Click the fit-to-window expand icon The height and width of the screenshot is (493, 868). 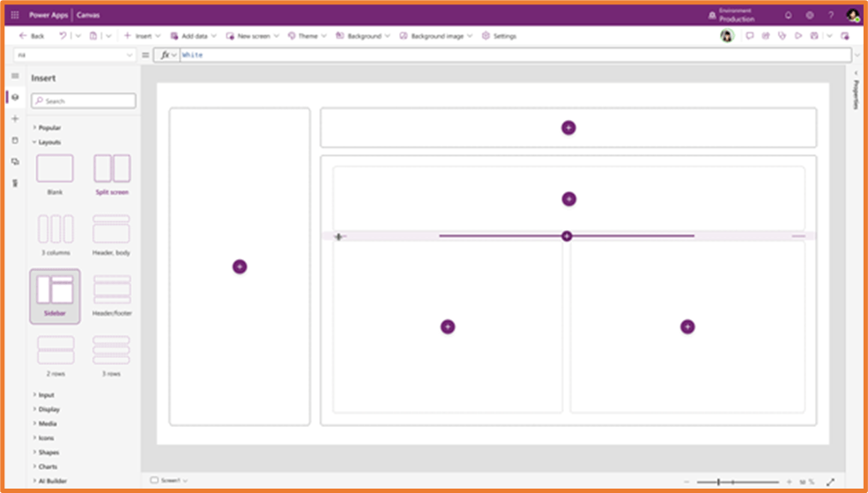point(830,482)
